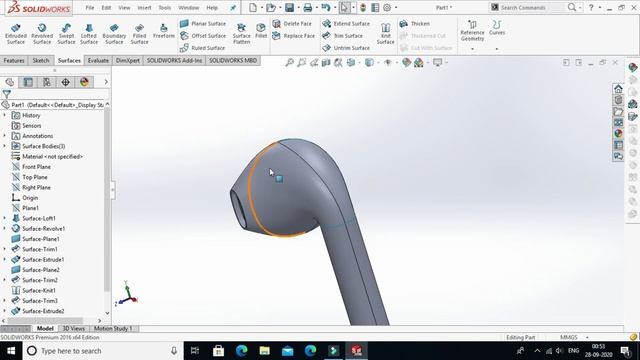
Task: Click the Offset Surface tool
Action: (x=203, y=36)
